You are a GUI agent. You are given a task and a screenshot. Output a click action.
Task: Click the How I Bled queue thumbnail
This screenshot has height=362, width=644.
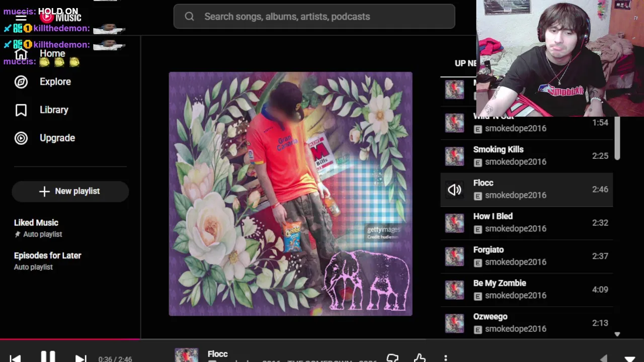pos(454,223)
